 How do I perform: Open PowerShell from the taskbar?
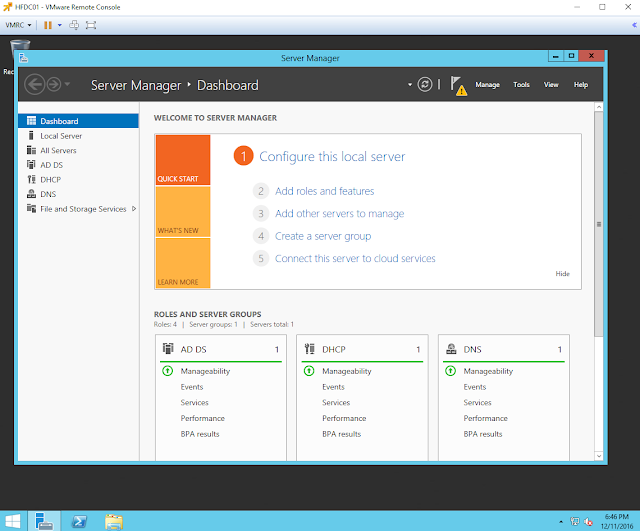coord(79,521)
